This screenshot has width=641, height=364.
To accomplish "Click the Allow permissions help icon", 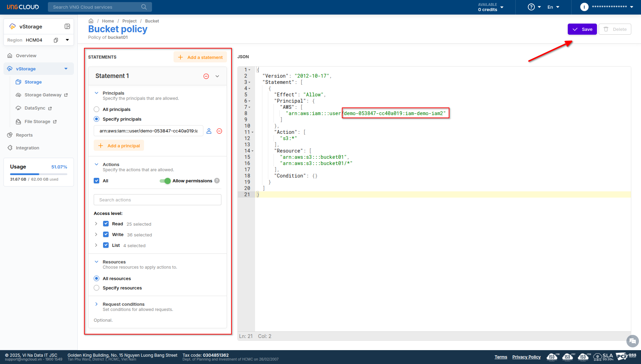I will point(217,181).
